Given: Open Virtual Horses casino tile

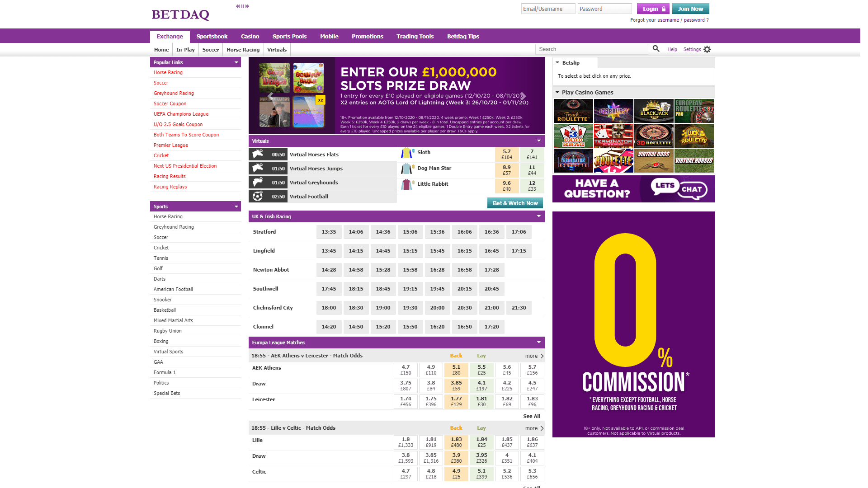Looking at the screenshot, I should click(x=694, y=161).
